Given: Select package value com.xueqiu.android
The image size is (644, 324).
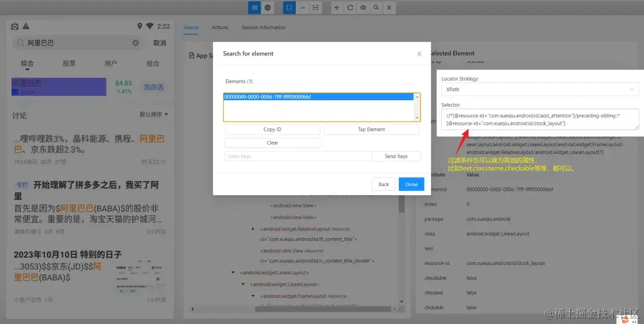Looking at the screenshot, I should 488,219.
